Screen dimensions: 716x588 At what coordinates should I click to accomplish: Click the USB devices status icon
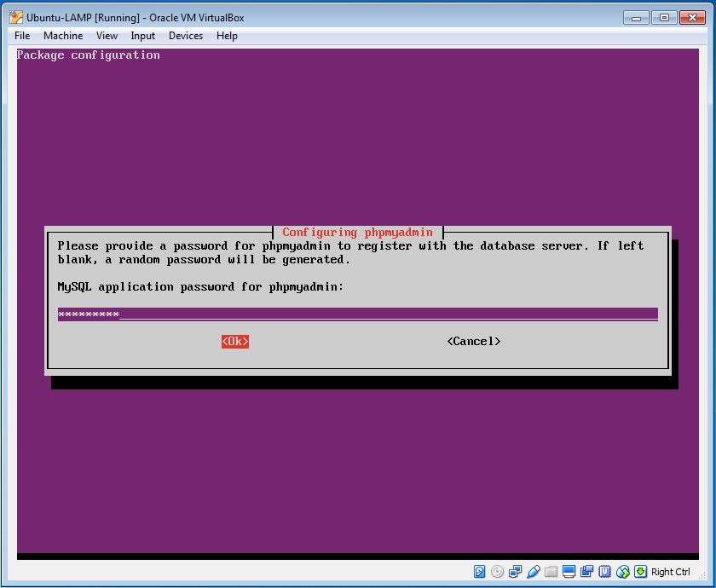tap(534, 571)
